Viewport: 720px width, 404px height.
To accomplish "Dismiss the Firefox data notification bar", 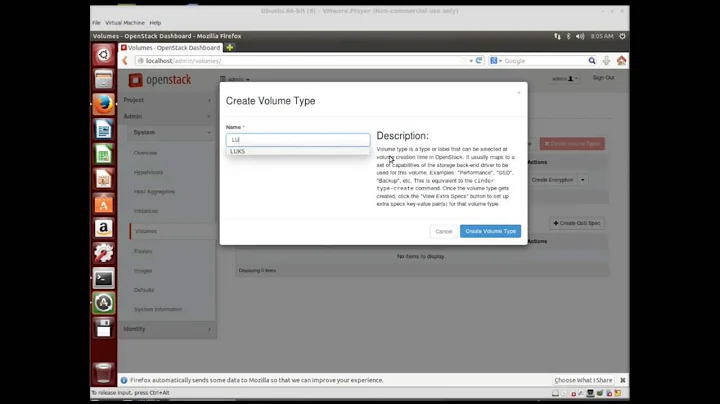I will [x=623, y=380].
